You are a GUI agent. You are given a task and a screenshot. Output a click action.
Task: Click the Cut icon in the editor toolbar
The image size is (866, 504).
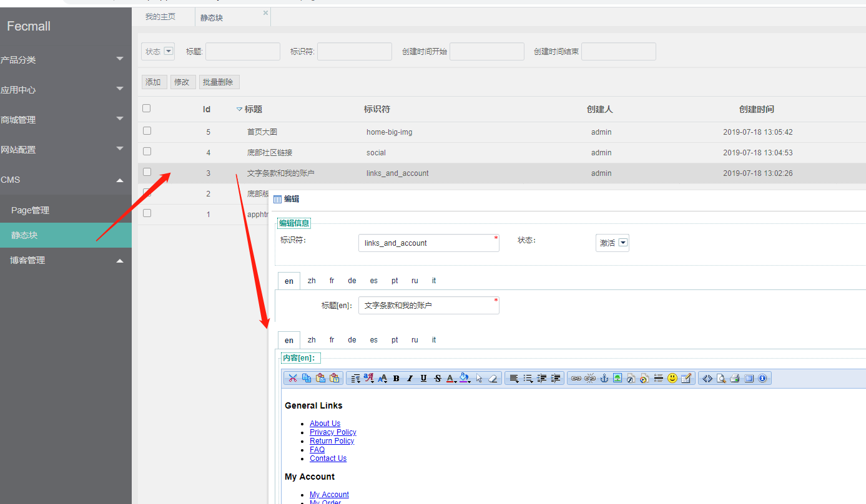(x=292, y=378)
